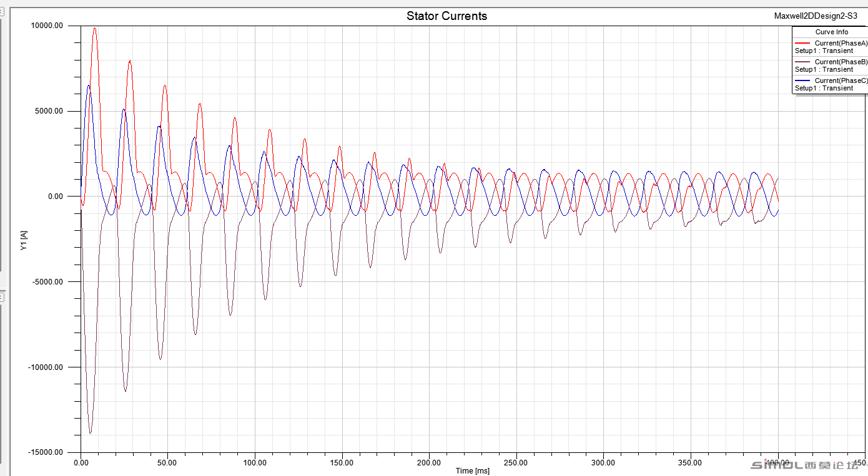Select the Stator Currents plot title

pos(446,16)
